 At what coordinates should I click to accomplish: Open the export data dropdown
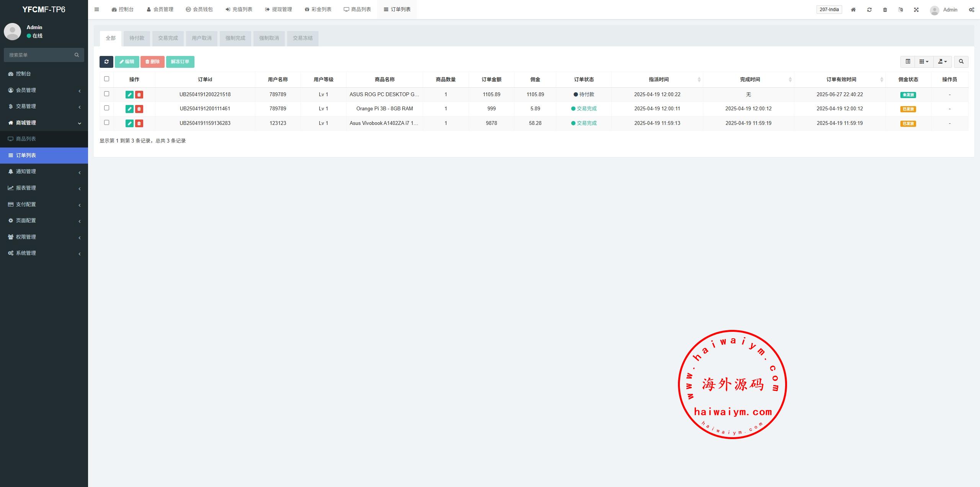(x=942, y=62)
